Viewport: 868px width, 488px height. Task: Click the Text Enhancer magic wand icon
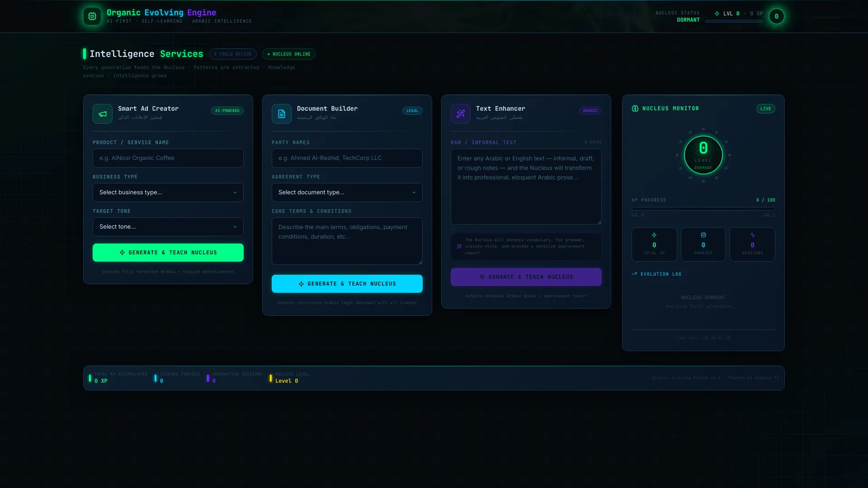pyautogui.click(x=461, y=114)
